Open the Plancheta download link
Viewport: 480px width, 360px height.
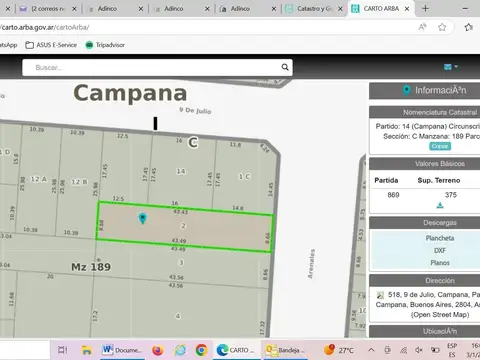pos(440,238)
